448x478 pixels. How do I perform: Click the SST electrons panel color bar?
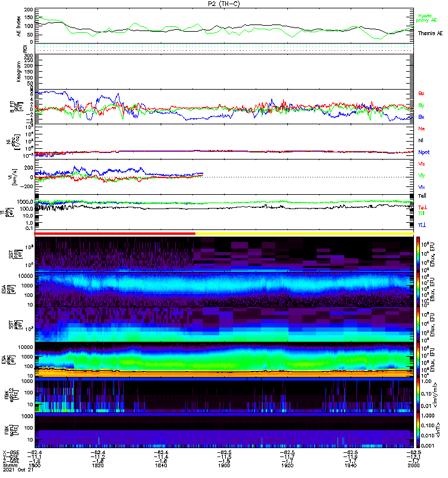click(418, 324)
